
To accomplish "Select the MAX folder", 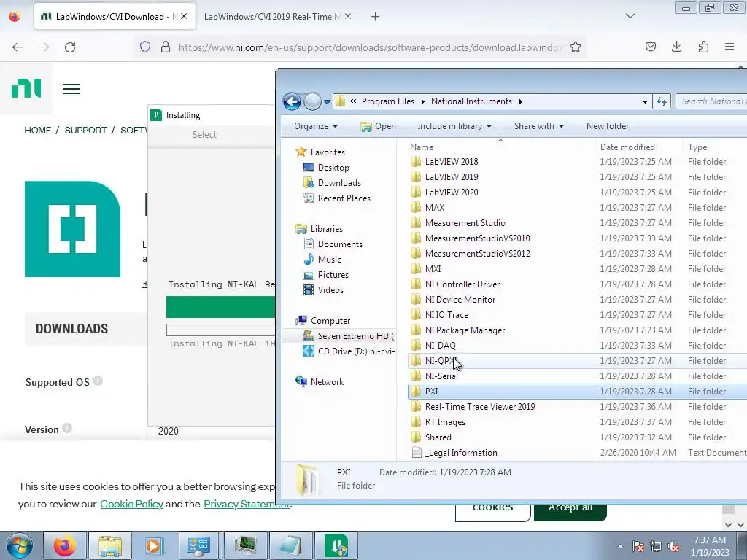I will coord(435,208).
